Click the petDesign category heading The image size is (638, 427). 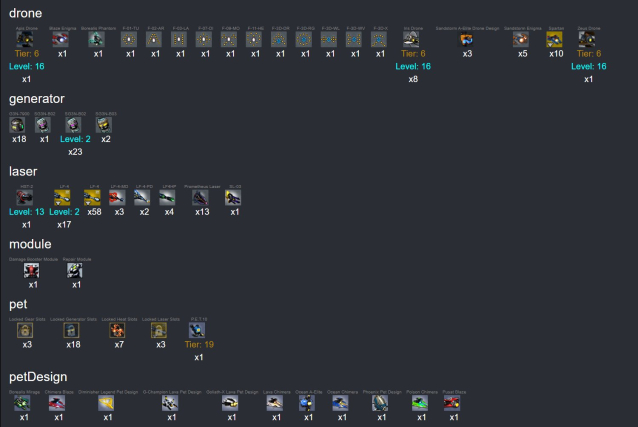pos(38,376)
